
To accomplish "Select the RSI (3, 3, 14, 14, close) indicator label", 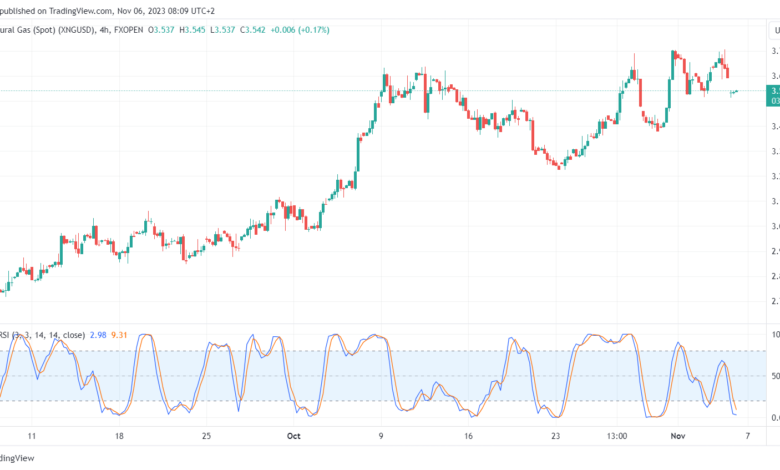I will 42,335.
